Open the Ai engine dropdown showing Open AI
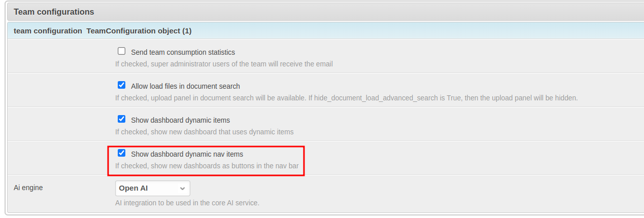The image size is (644, 218). (x=152, y=188)
